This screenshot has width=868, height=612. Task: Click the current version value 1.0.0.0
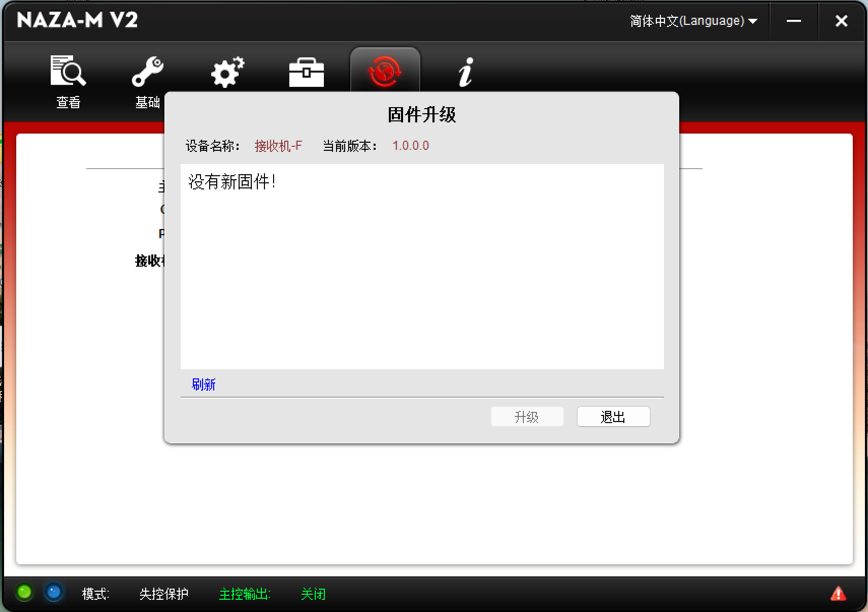[x=411, y=146]
